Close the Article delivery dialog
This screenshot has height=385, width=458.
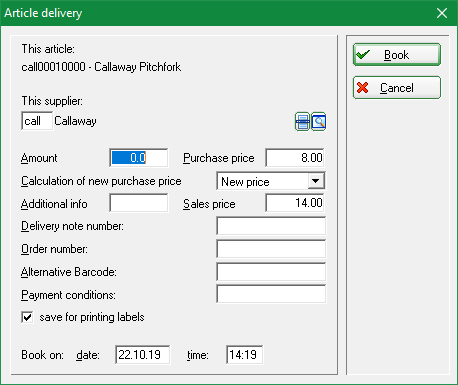(442, 13)
